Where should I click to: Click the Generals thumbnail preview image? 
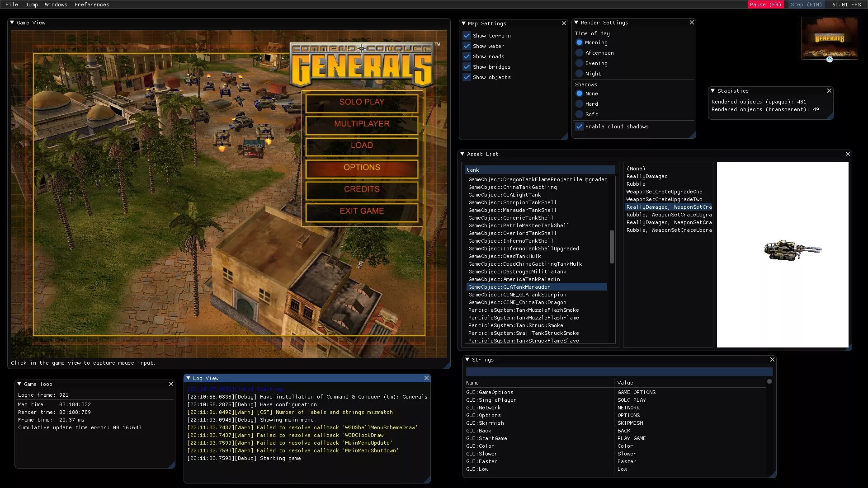pyautogui.click(x=830, y=38)
